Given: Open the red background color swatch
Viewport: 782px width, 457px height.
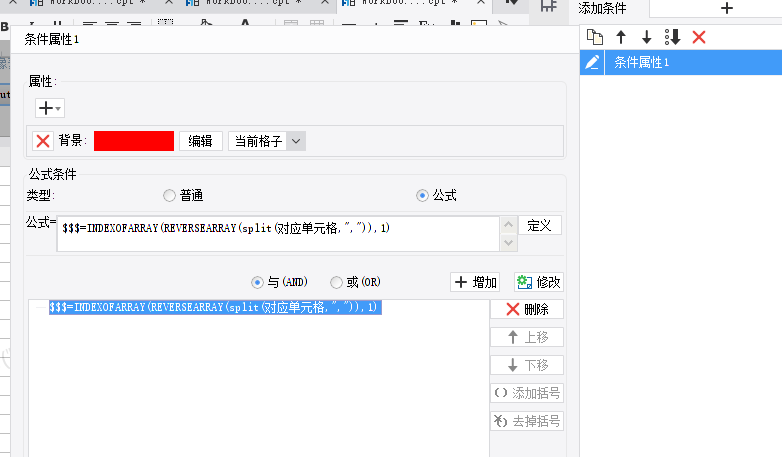Looking at the screenshot, I should (x=134, y=141).
